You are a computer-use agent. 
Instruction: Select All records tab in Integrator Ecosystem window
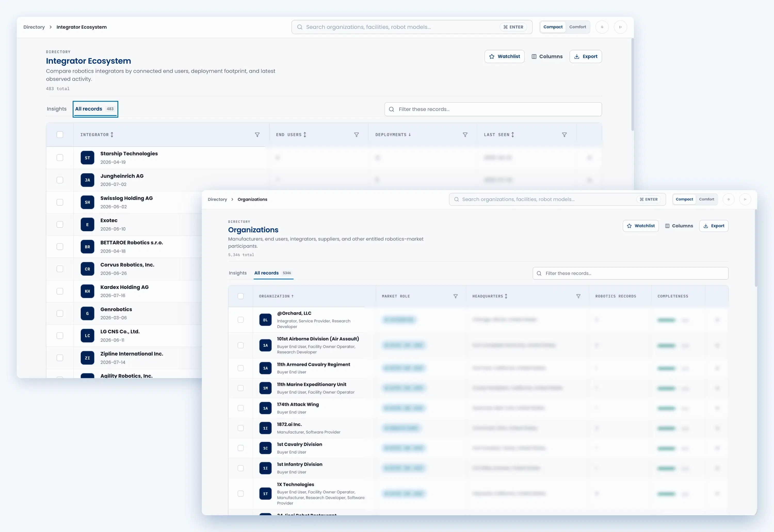pyautogui.click(x=95, y=109)
